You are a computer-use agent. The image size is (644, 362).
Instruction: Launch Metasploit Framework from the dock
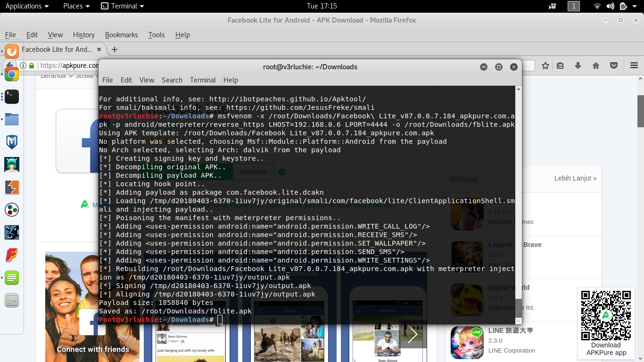pyautogui.click(x=12, y=142)
